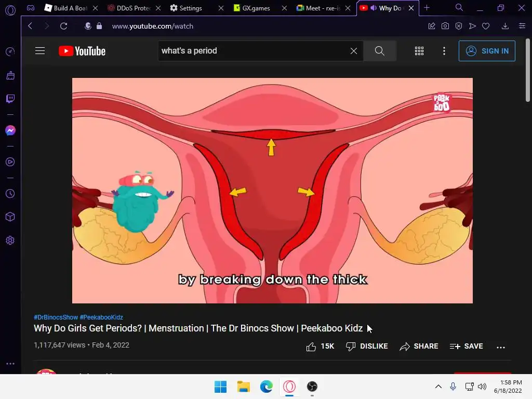
Task: Go back to the previous page
Action: coord(30,26)
